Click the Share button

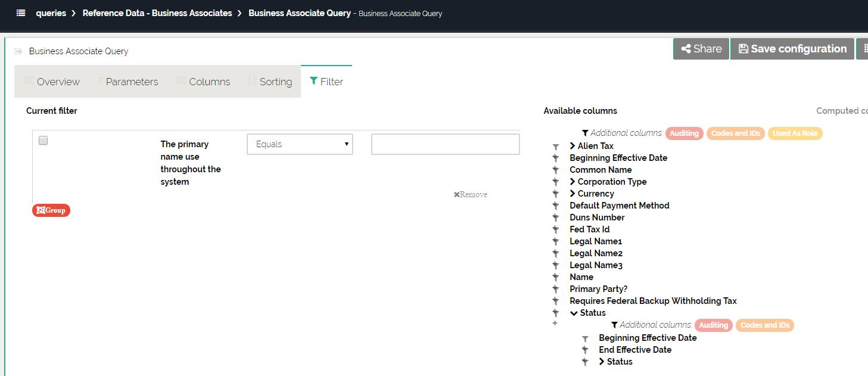tap(701, 49)
